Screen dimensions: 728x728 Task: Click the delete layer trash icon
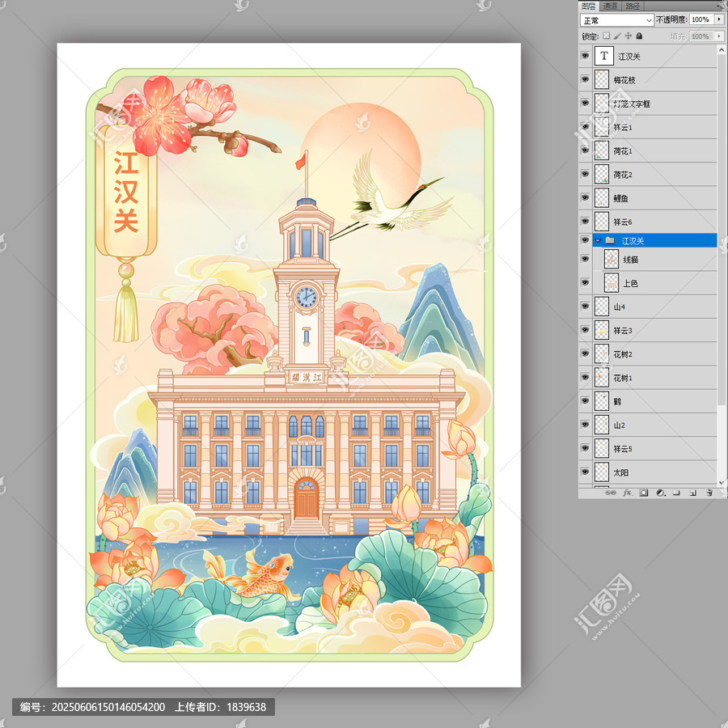coord(709,493)
